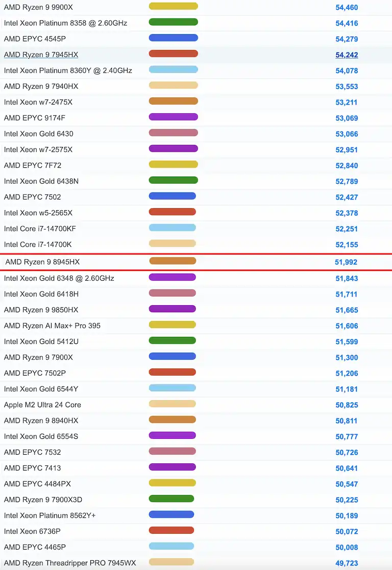Open the AMD Ryzen 9 7945HX link
Image resolution: width=392 pixels, height=570 pixels.
[41, 55]
